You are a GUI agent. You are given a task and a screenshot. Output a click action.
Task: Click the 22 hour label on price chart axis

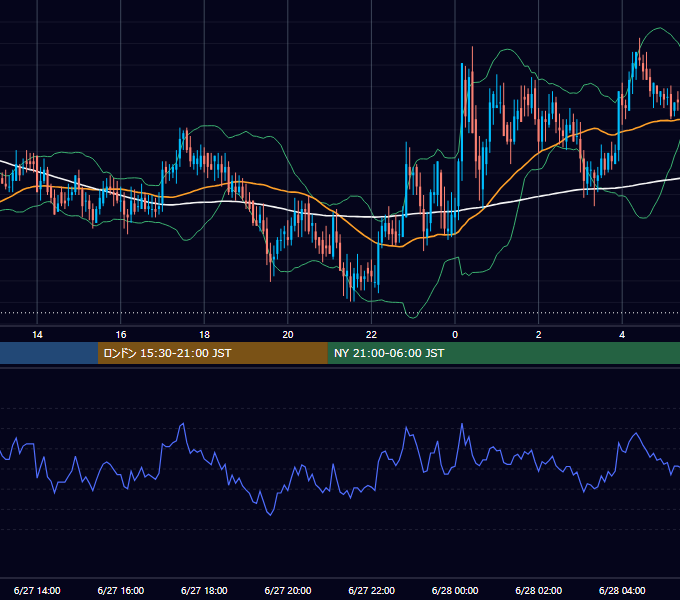tap(371, 335)
